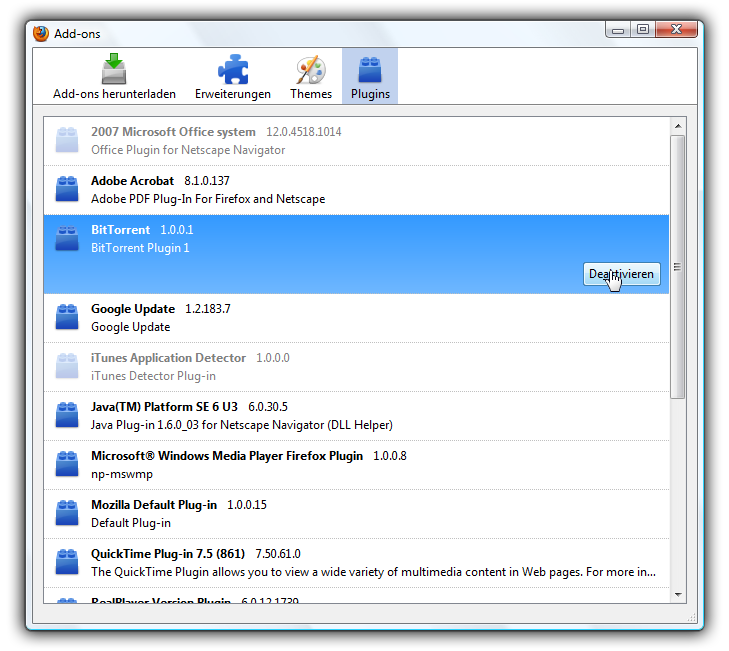Select Java(TM) Platform SE 6 U3 name
This screenshot has width=729, height=651.
pyautogui.click(x=164, y=407)
